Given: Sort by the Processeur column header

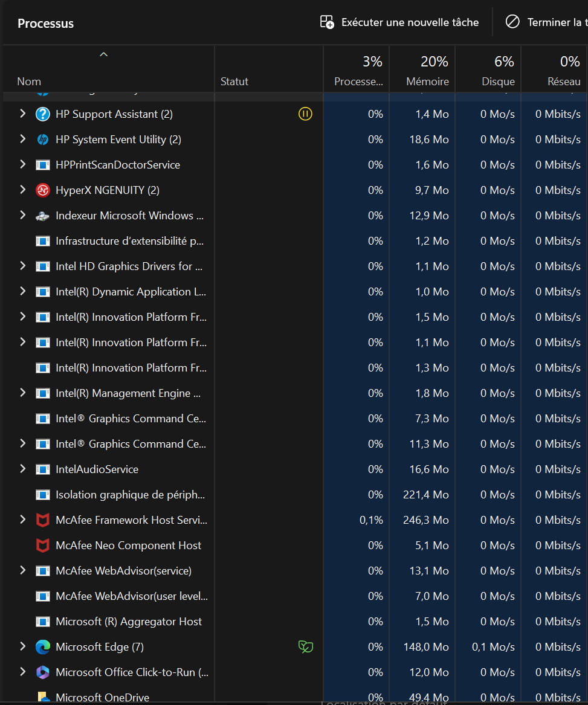Looking at the screenshot, I should coord(357,69).
